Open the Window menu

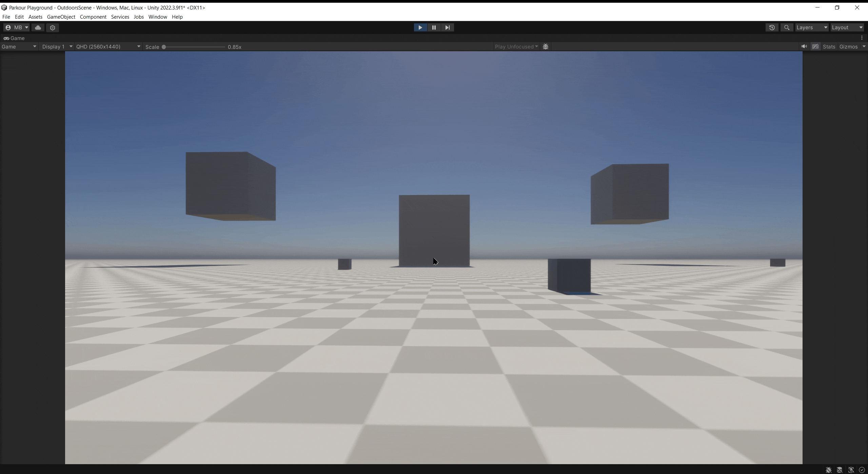pyautogui.click(x=158, y=17)
